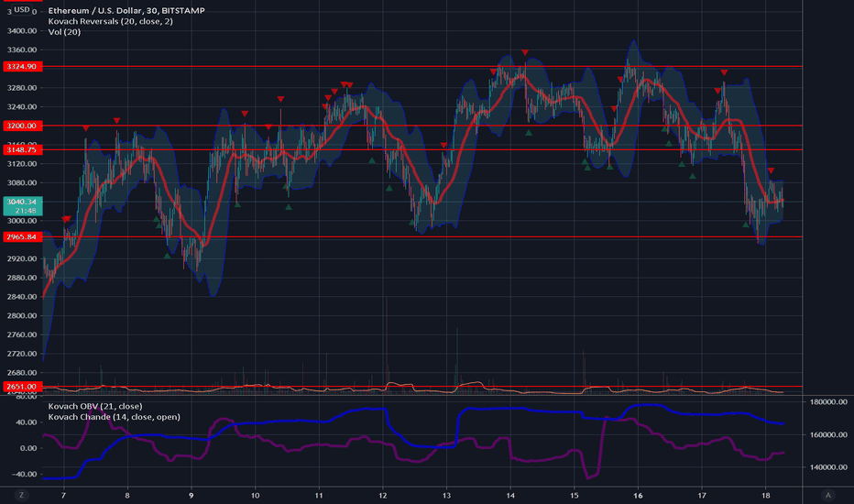Viewport: 854px width, 504px height.
Task: Click the 2840.00 price axis label
Action: 22,296
